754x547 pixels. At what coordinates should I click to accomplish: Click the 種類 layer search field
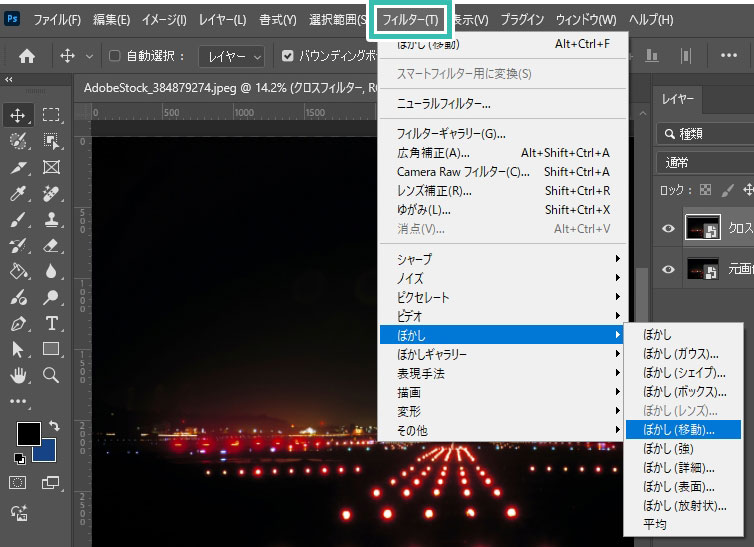710,134
